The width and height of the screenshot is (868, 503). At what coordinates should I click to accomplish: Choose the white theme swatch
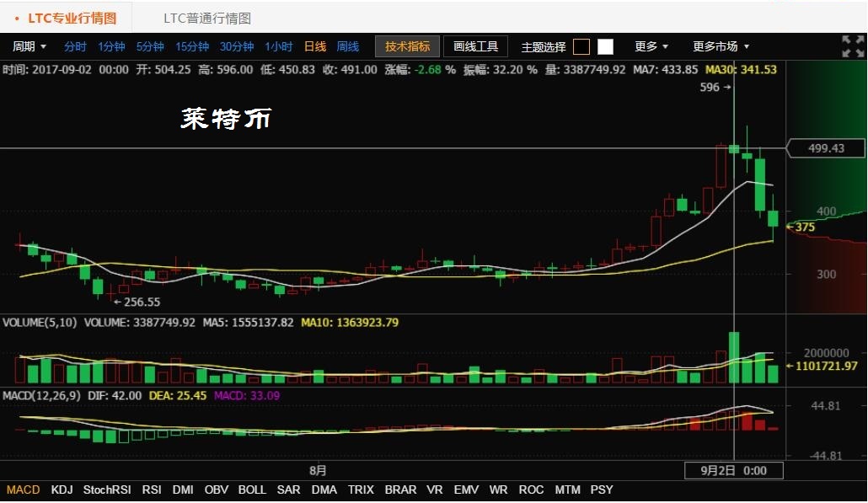pos(606,47)
